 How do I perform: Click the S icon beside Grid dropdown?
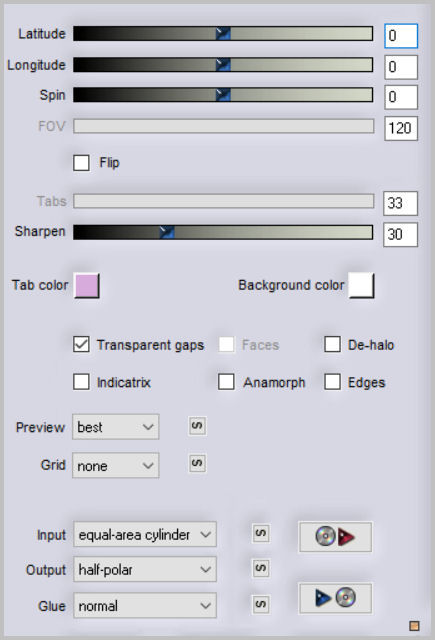pos(197,464)
